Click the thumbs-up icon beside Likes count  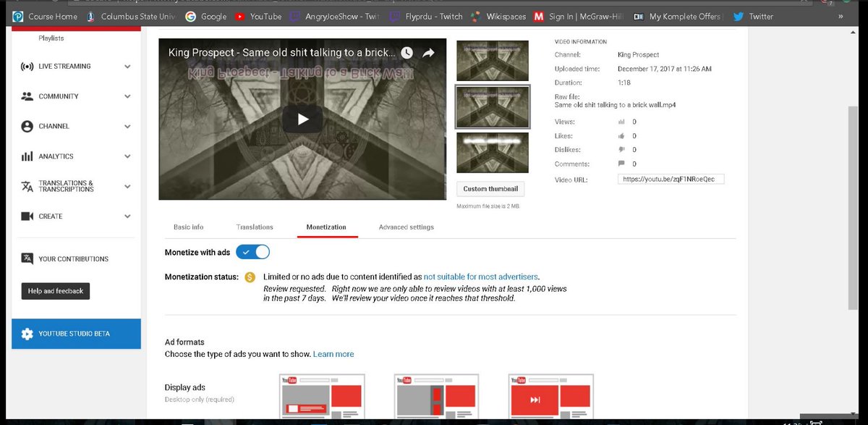click(x=621, y=135)
